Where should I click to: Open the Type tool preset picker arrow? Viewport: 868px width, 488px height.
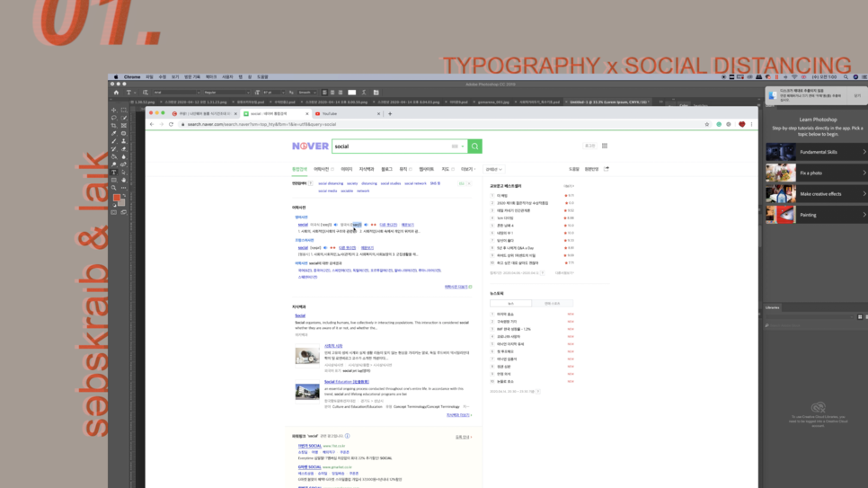(x=135, y=93)
